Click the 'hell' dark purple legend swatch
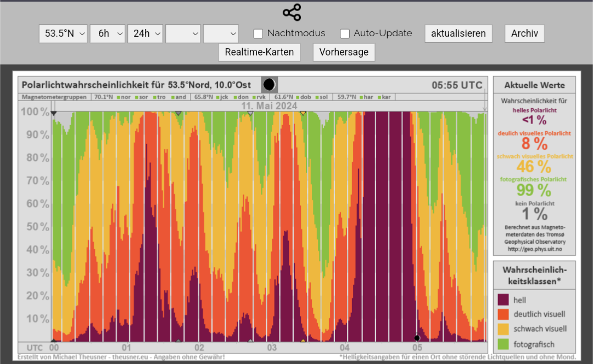The height and width of the screenshot is (364, 593). (502, 300)
